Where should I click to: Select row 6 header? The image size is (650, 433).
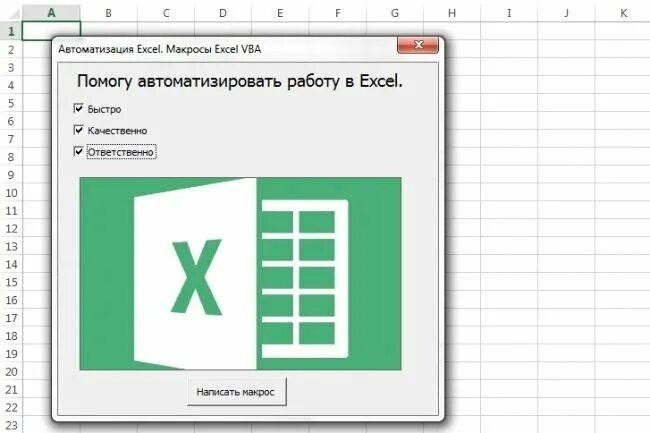11,121
